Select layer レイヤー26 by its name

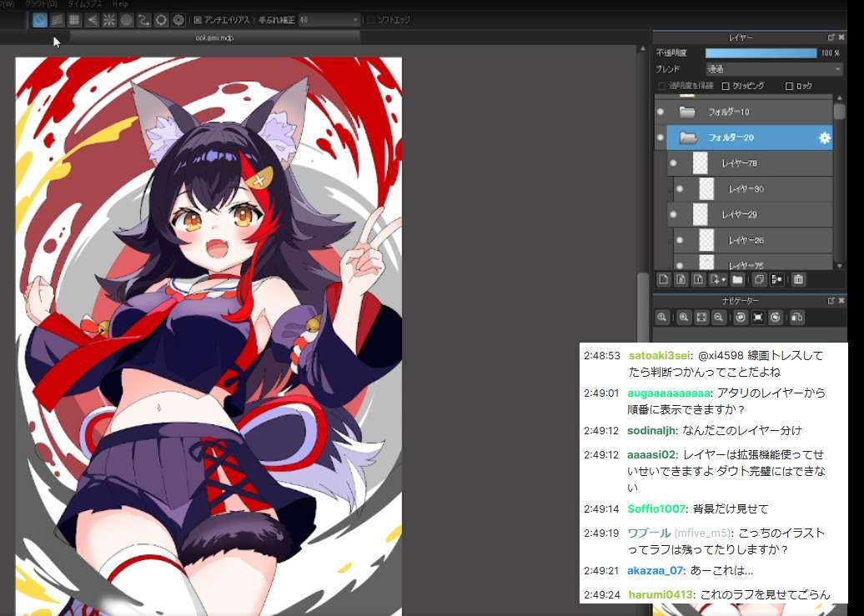[x=746, y=240]
